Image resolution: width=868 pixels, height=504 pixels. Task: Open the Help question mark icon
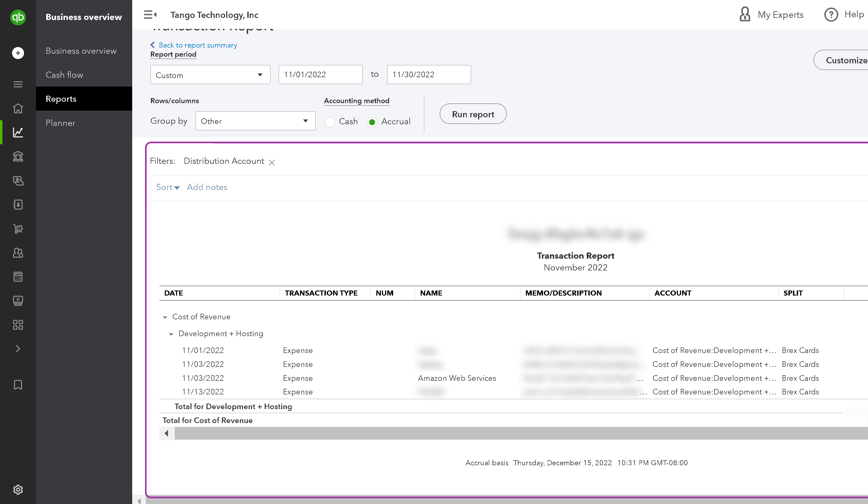[831, 15]
